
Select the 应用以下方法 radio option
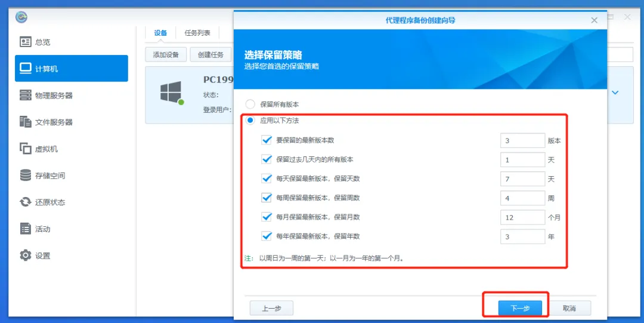(250, 121)
